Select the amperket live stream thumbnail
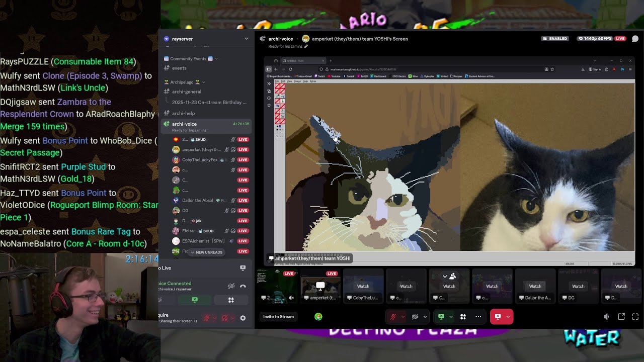 coord(320,286)
